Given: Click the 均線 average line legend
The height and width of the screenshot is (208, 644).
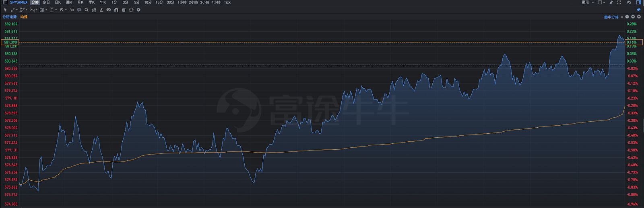Looking at the screenshot, I should [24, 17].
